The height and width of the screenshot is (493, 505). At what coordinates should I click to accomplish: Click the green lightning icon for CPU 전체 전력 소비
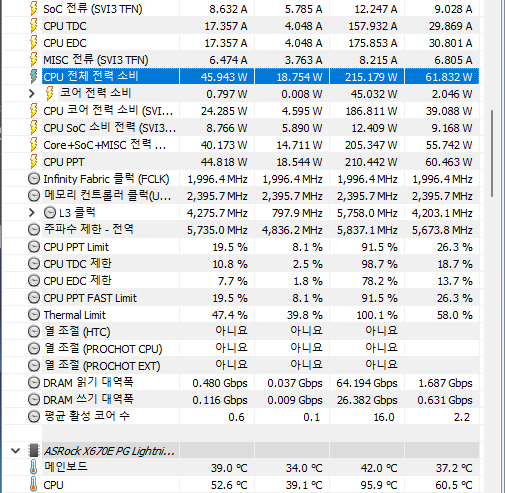(34, 77)
